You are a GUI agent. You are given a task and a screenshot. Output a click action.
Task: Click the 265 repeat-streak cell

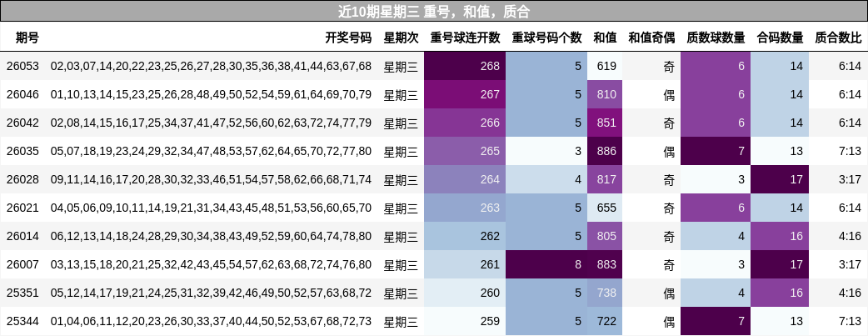click(465, 151)
